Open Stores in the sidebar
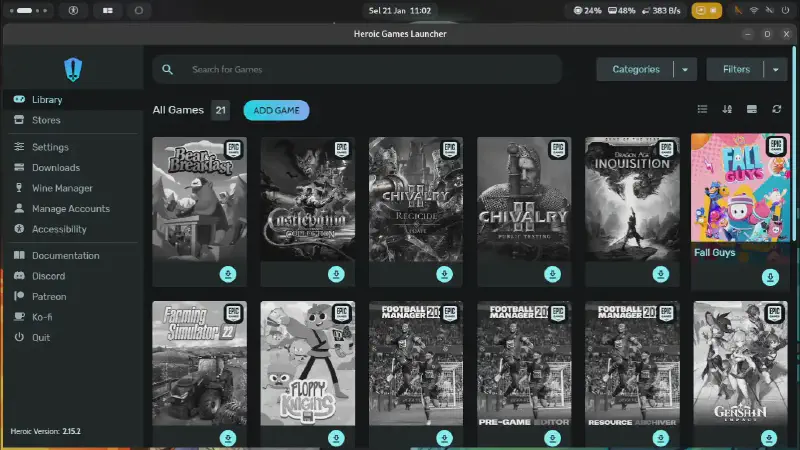 click(46, 120)
